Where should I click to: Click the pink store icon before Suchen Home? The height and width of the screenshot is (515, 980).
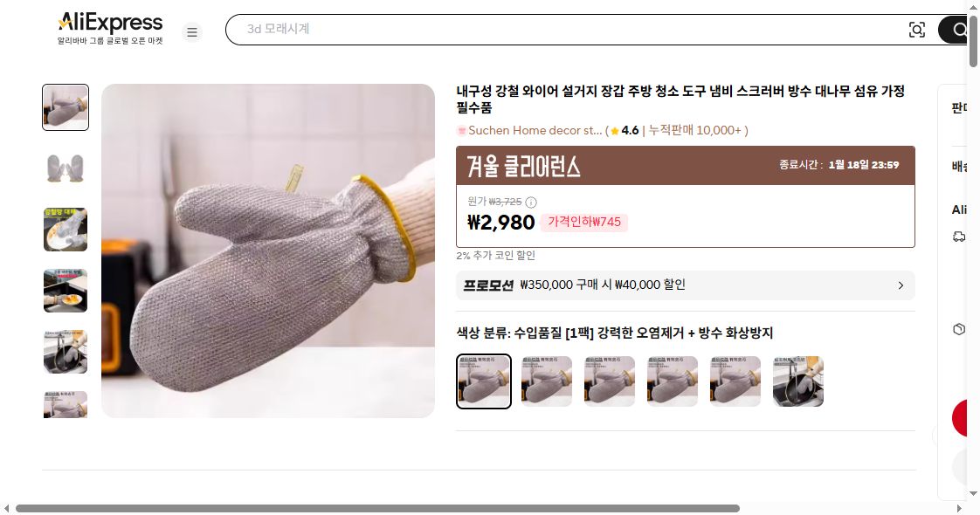[x=462, y=130]
